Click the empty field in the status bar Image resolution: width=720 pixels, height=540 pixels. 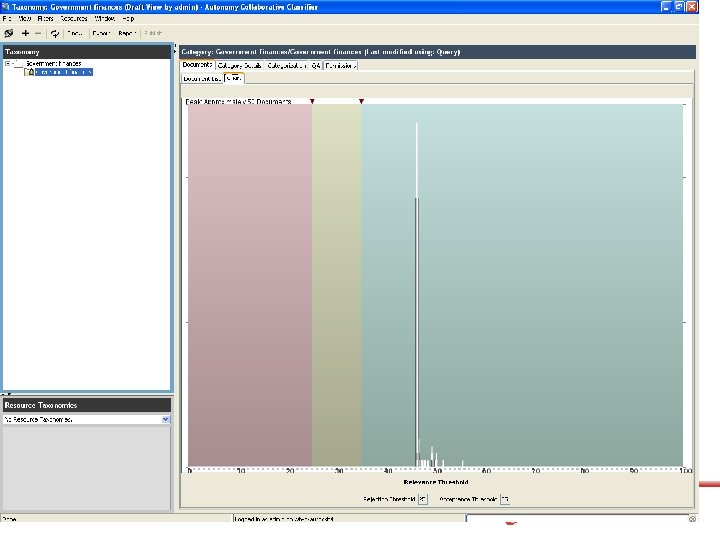tap(576, 518)
